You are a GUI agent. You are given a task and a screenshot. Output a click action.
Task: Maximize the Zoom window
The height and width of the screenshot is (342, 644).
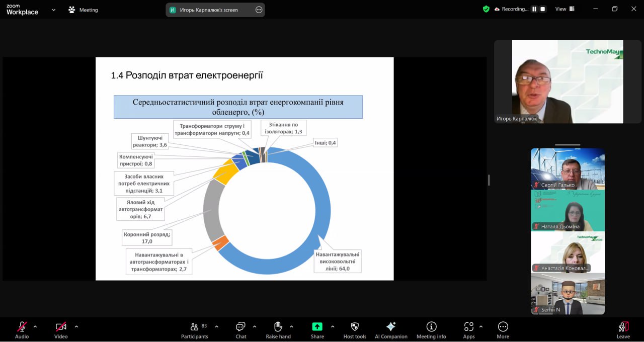pyautogui.click(x=614, y=9)
